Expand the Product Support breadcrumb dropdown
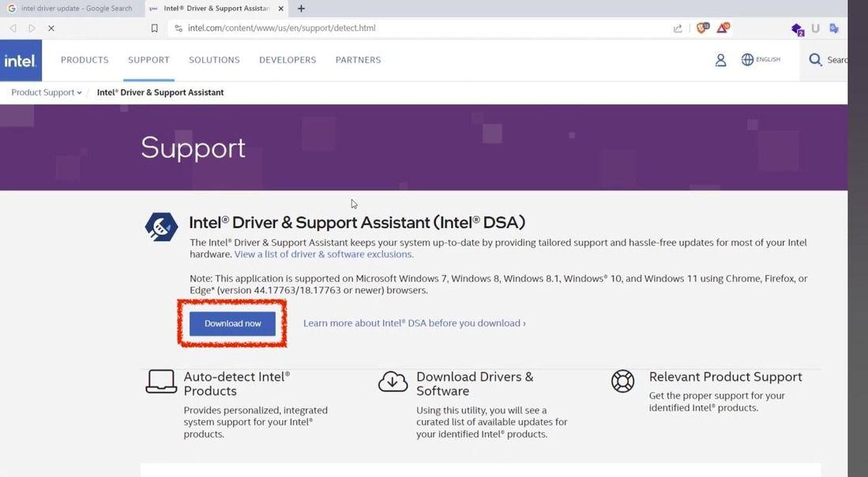The width and height of the screenshot is (868, 477). (x=47, y=92)
